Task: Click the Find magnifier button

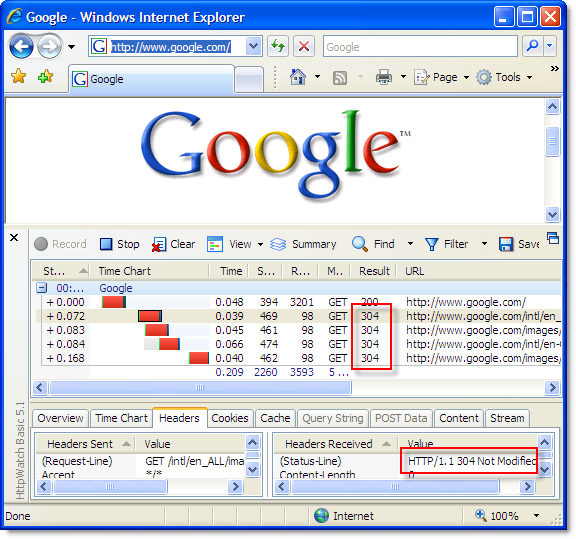Action: 373,244
